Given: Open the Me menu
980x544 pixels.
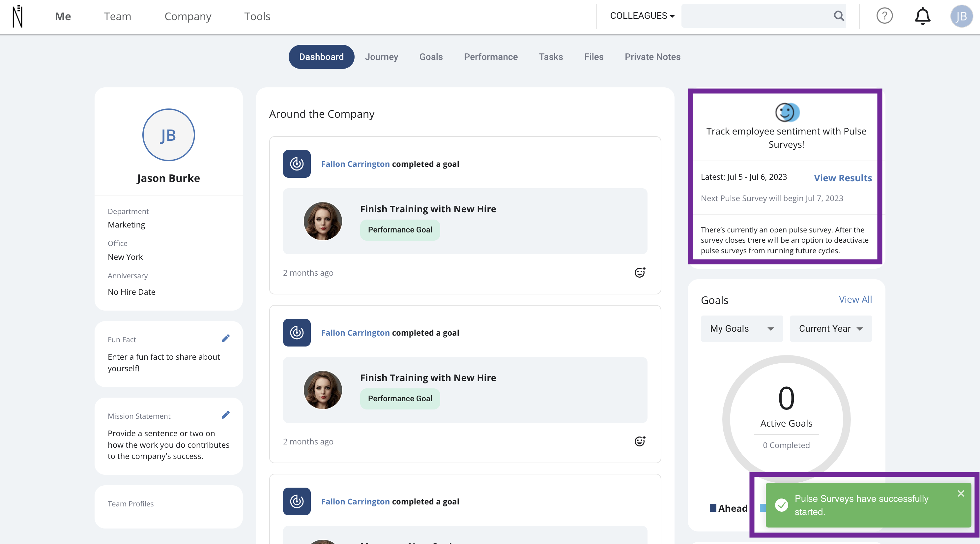Looking at the screenshot, I should tap(63, 16).
